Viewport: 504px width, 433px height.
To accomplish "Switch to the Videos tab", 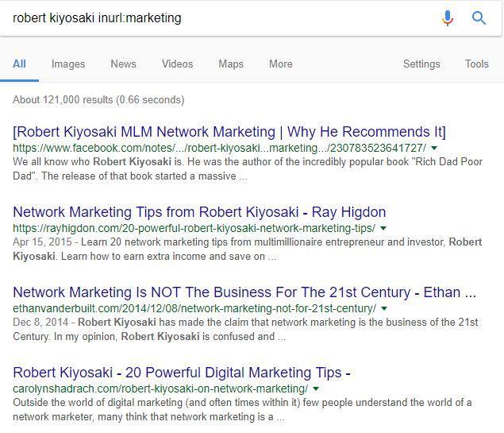I will coord(178,64).
